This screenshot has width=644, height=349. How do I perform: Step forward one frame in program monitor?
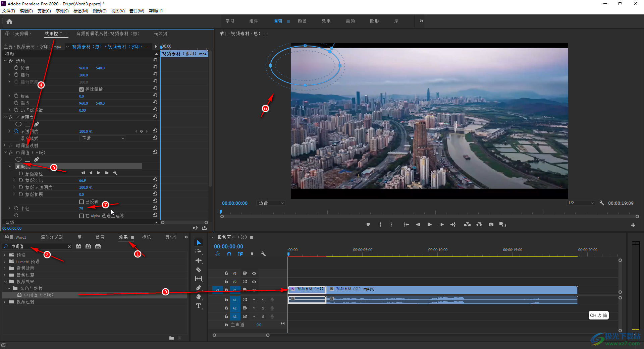pyautogui.click(x=441, y=225)
